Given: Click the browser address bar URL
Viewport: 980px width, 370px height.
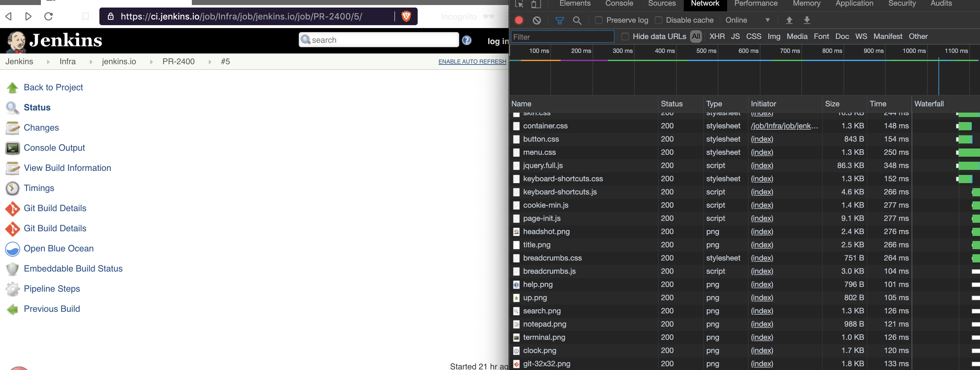Looking at the screenshot, I should [x=241, y=16].
